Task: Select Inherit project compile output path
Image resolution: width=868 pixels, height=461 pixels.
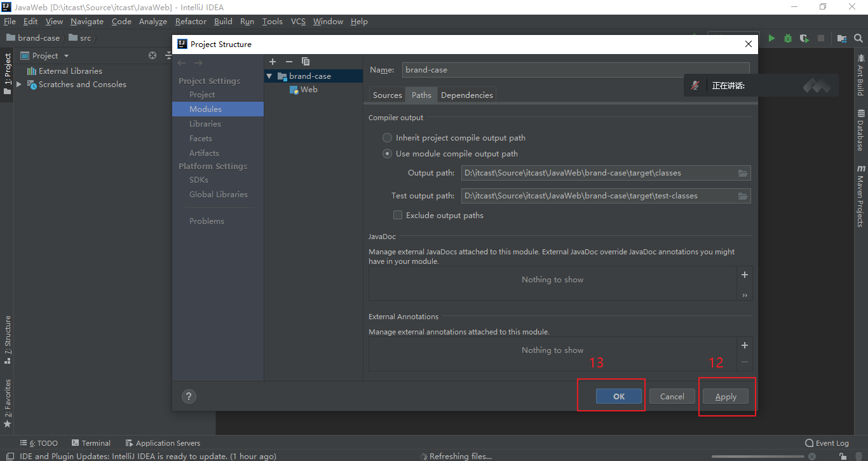Action: tap(387, 137)
